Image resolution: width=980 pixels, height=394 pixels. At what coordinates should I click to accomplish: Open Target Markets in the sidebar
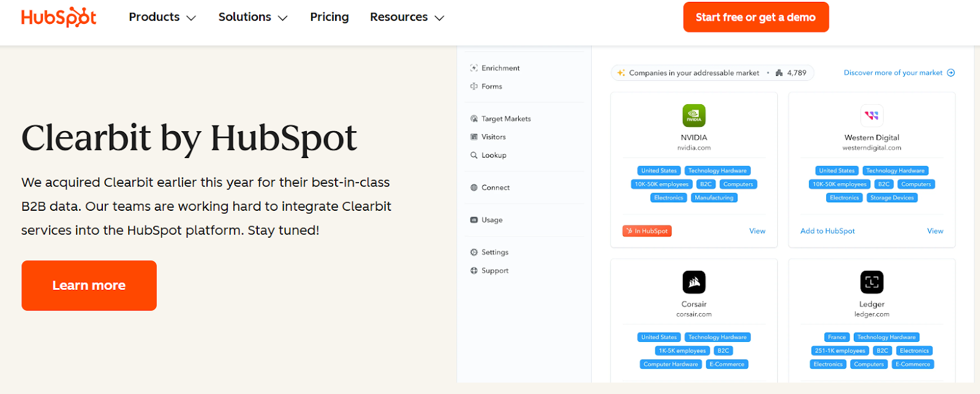point(506,119)
